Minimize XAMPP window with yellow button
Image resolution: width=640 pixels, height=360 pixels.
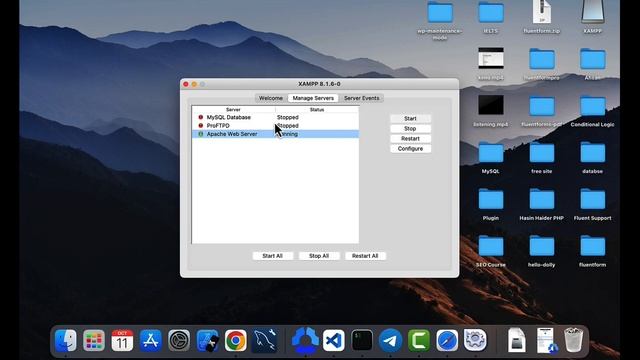194,84
